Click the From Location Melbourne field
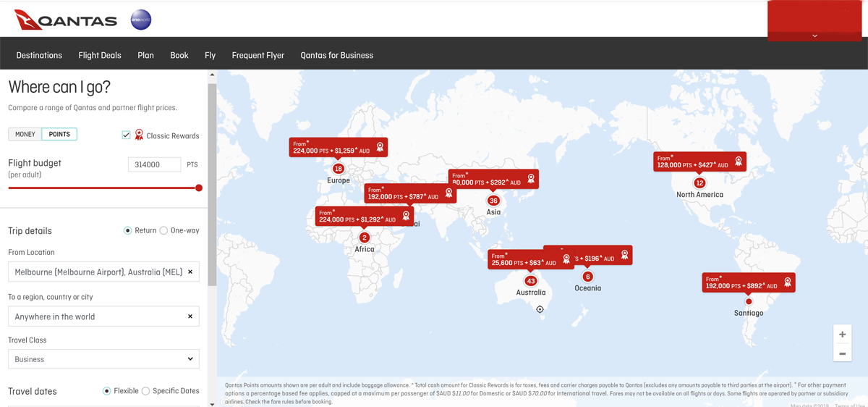This screenshot has height=407, width=868. click(x=103, y=272)
